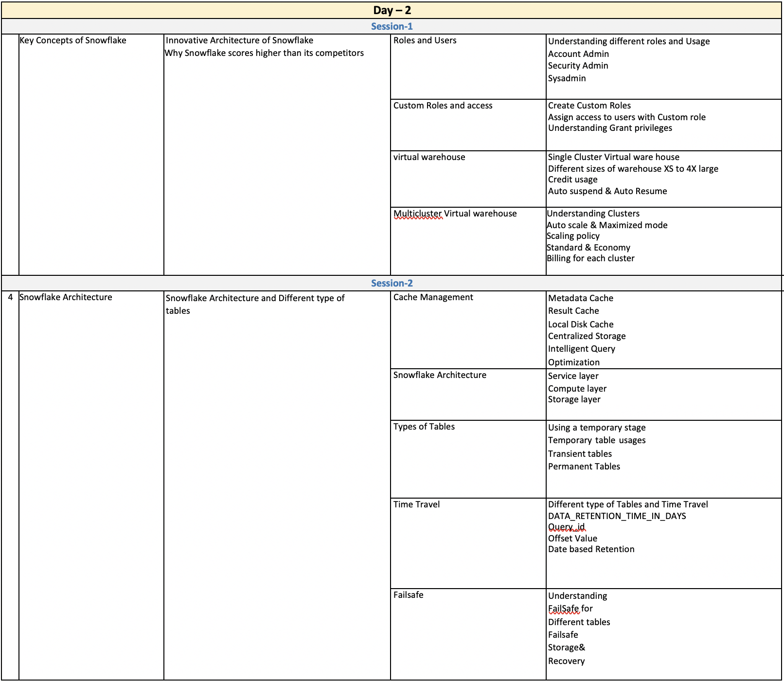Click the Transient tables line

pos(580,454)
